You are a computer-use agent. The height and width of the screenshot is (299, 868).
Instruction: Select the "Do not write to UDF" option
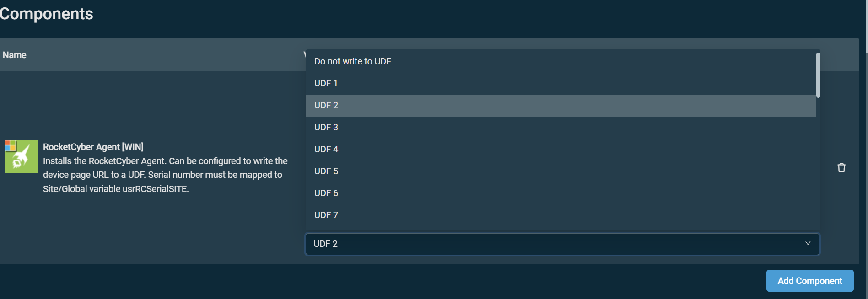tap(353, 61)
